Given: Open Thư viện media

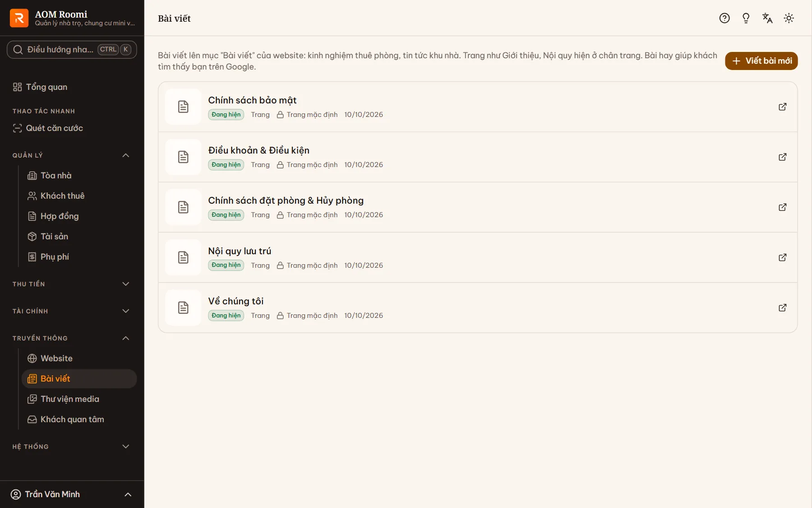Looking at the screenshot, I should click(79, 399).
